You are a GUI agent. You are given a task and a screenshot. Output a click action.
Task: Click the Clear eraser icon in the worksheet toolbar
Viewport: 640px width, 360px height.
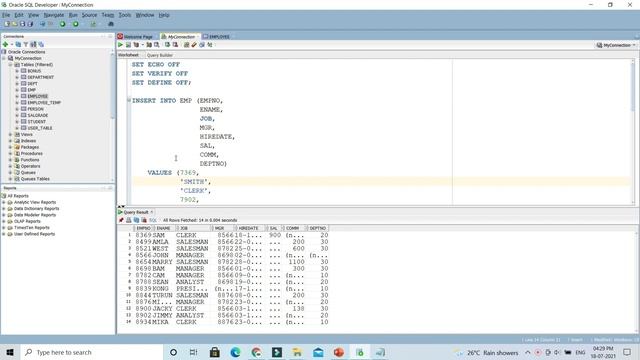(194, 45)
